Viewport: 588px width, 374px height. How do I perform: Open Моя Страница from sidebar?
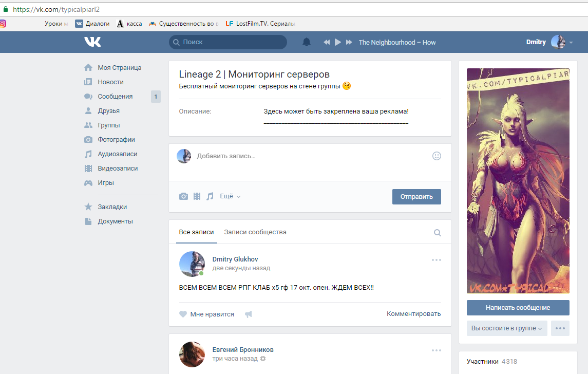(x=120, y=67)
